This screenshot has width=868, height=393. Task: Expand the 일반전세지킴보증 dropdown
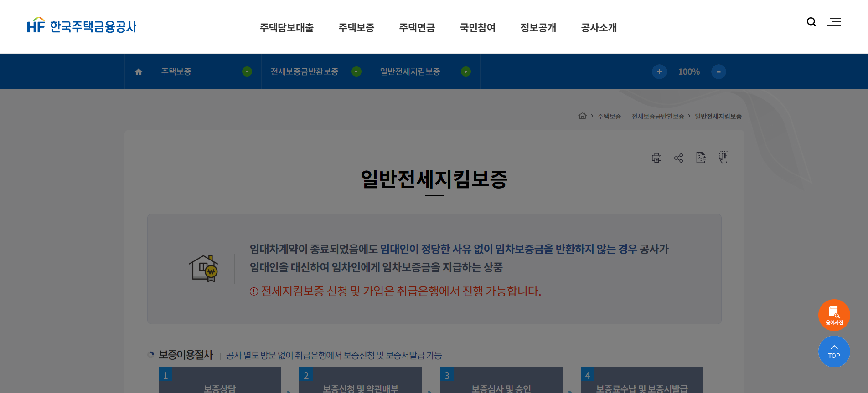(x=466, y=72)
